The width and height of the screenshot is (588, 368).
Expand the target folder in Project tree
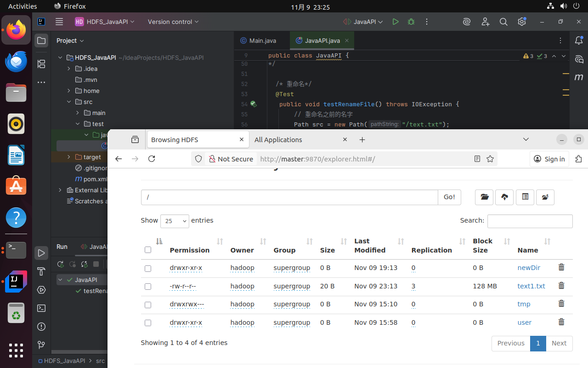click(69, 157)
